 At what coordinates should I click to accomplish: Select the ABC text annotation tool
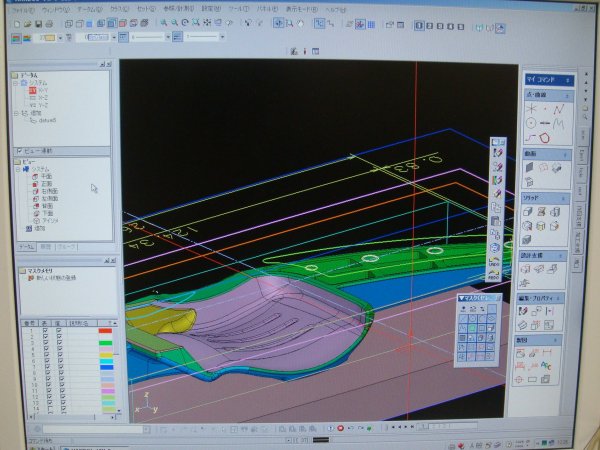pyautogui.click(x=546, y=366)
